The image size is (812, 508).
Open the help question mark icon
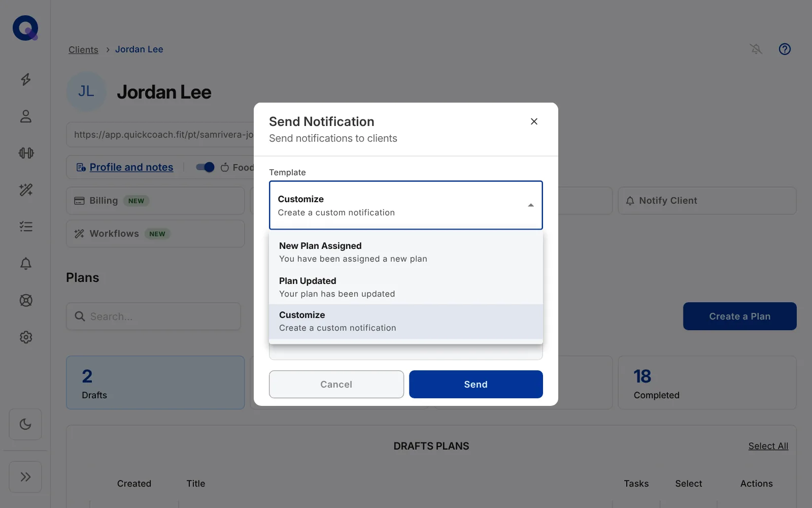click(x=785, y=49)
